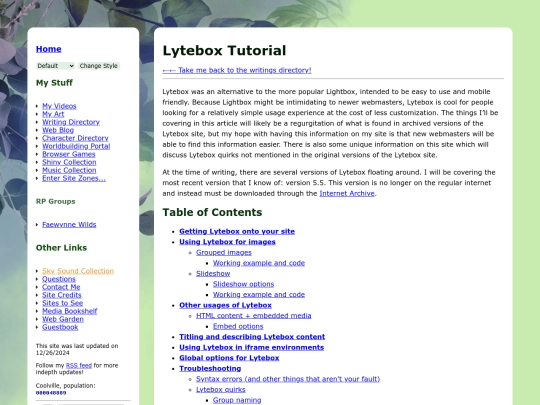Visit the Writing Directory link
The width and height of the screenshot is (540, 405).
(71, 122)
